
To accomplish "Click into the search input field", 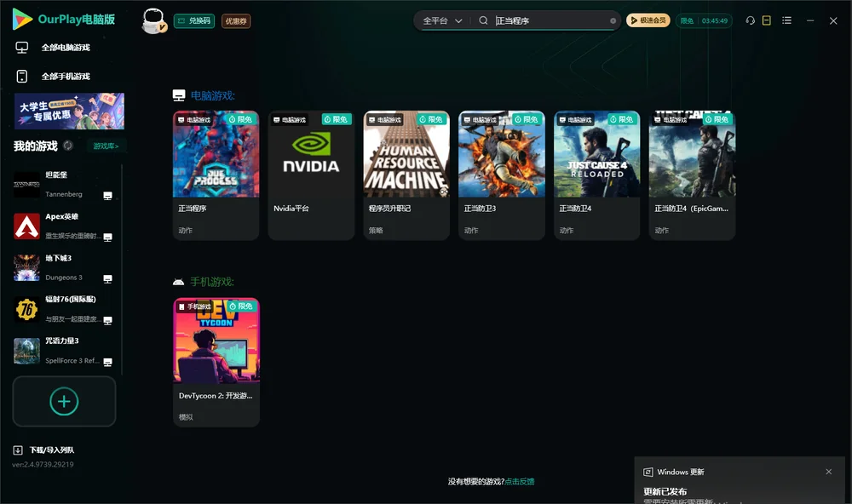I will (551, 20).
